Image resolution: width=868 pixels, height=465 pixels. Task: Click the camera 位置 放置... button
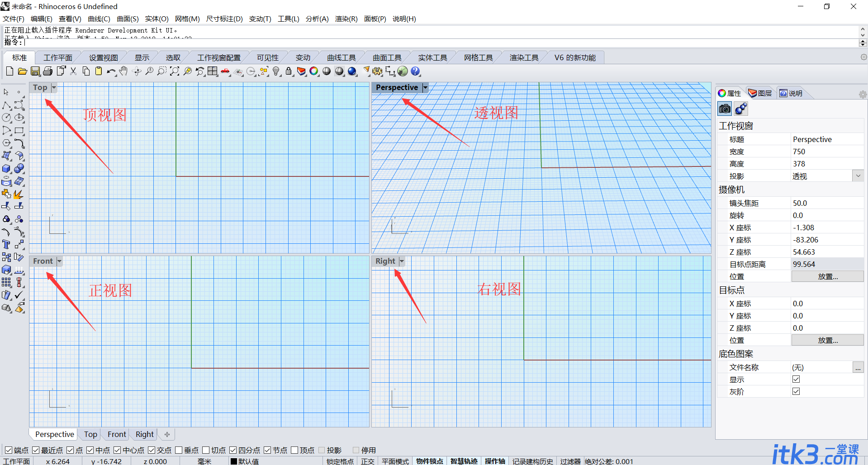click(828, 276)
